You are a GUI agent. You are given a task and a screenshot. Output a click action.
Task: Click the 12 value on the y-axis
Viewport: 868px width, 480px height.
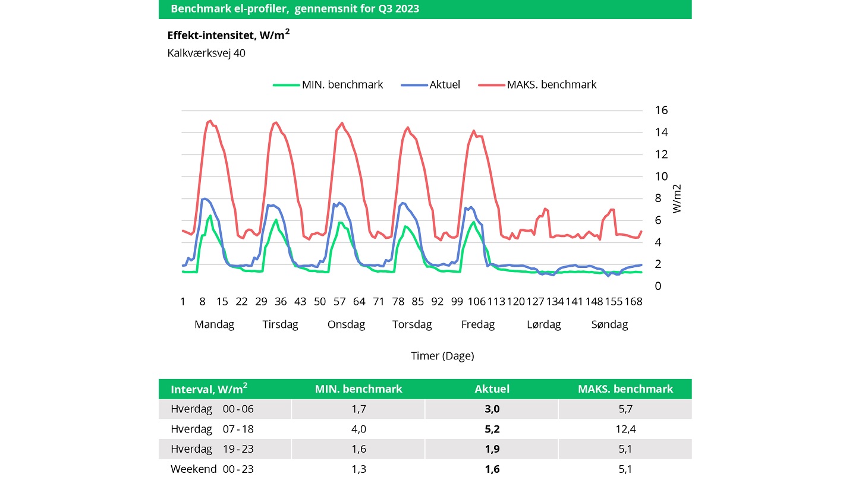tap(662, 154)
